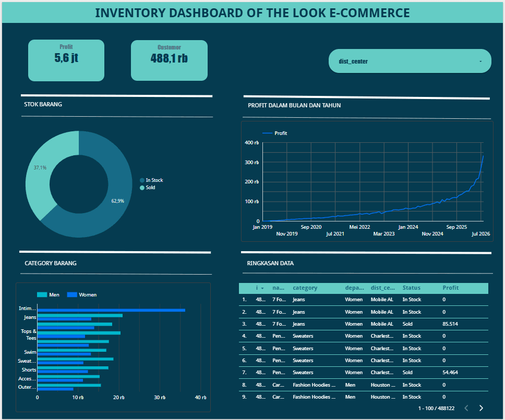Viewport: 505px width, 420px height.
Task: Sort table by Profit column header
Action: tap(450, 288)
